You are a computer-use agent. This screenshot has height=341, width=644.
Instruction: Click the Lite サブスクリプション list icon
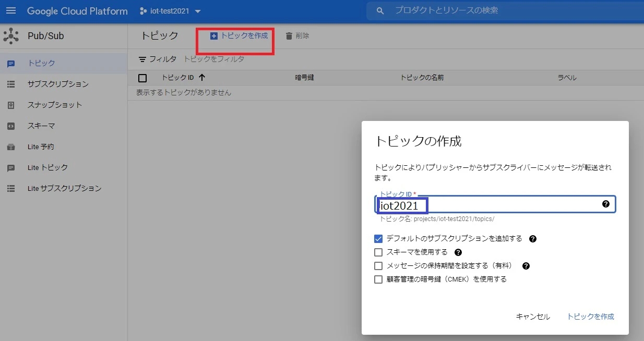[x=11, y=188]
